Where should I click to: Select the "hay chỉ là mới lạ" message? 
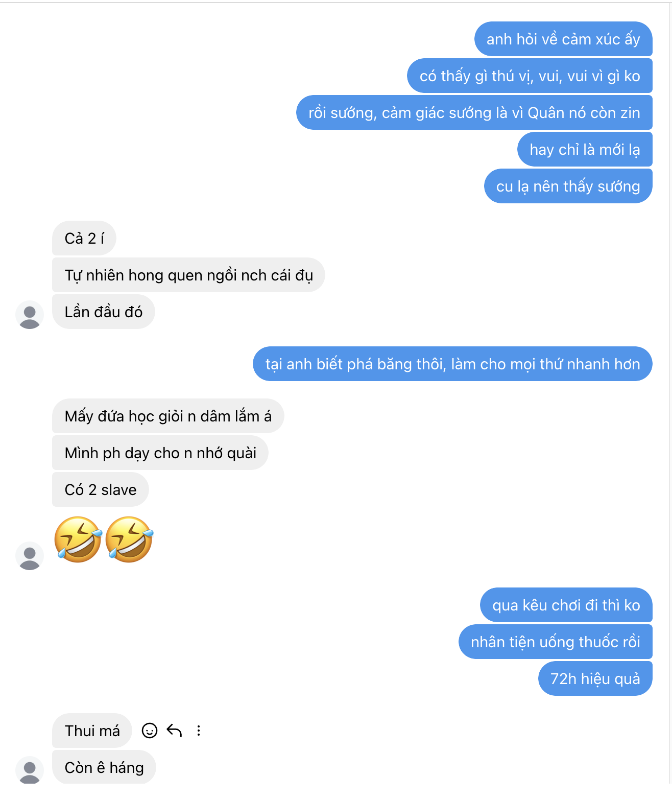click(x=585, y=149)
